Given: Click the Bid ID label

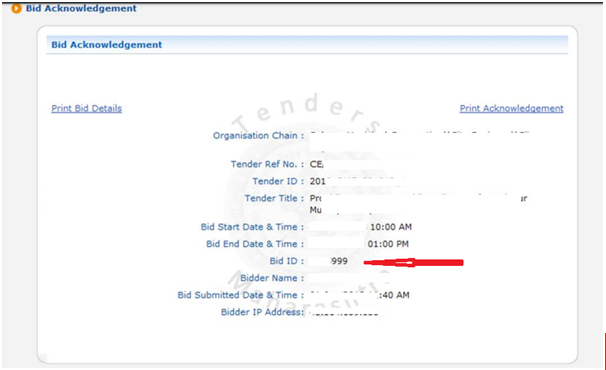Looking at the screenshot, I should (x=286, y=261).
